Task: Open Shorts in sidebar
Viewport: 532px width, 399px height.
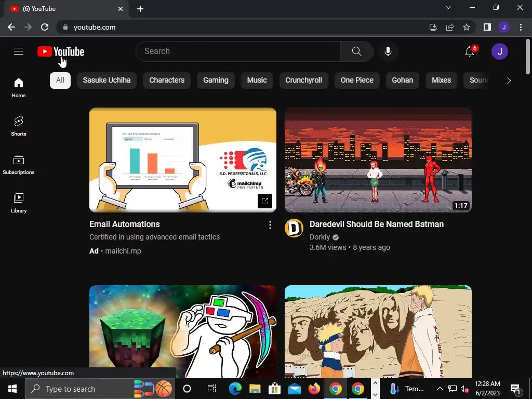Action: [19, 126]
